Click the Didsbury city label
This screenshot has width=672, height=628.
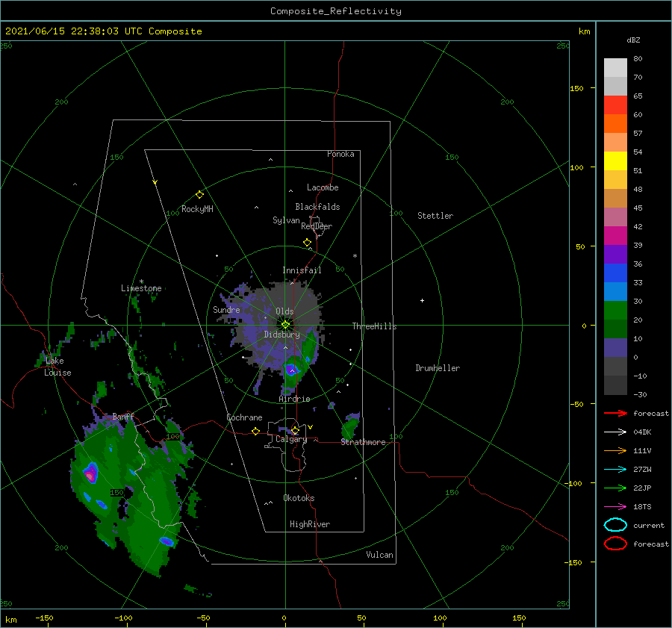tap(282, 335)
